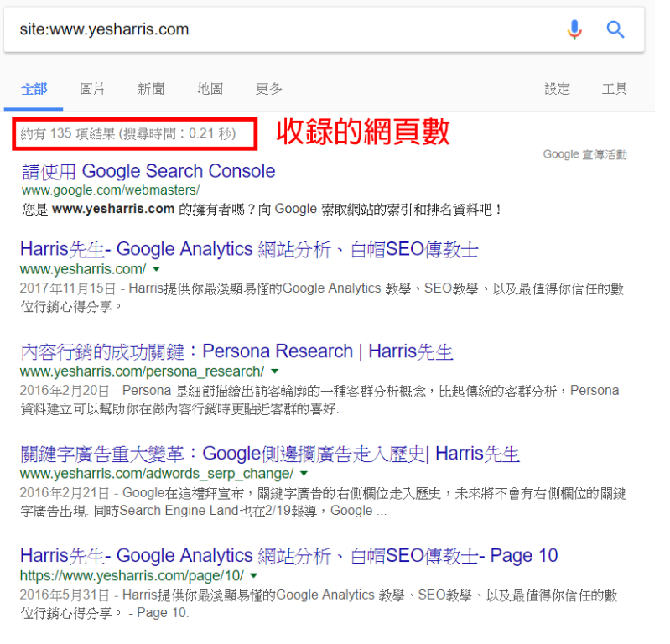Open the 請使用 Google Search Console link
The height and width of the screenshot is (644, 670).
click(x=148, y=171)
